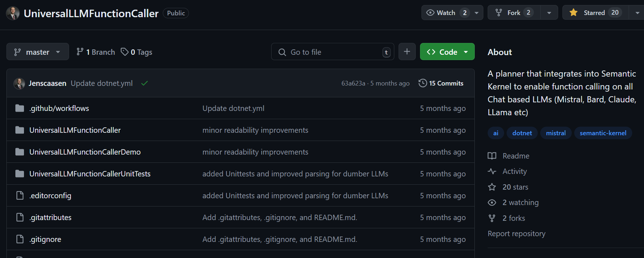Viewport: 644px width, 258px height.
Task: Click the eye icon beside 2 watching
Action: (x=492, y=203)
